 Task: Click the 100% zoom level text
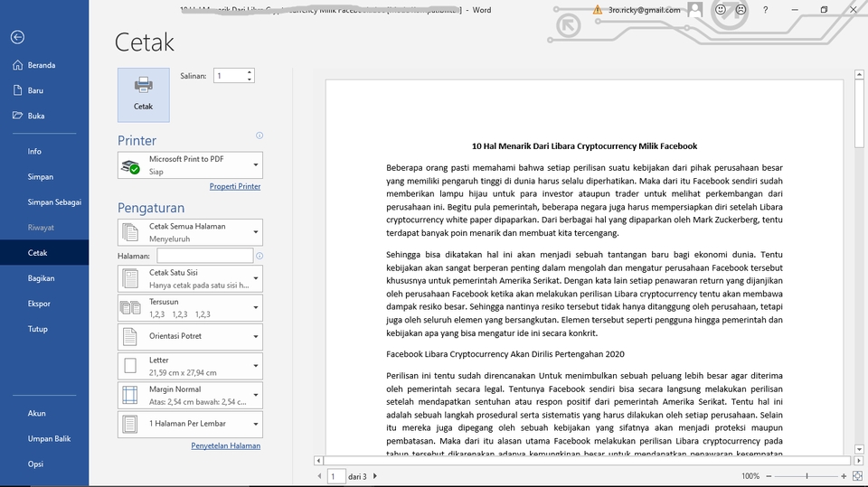click(x=750, y=476)
